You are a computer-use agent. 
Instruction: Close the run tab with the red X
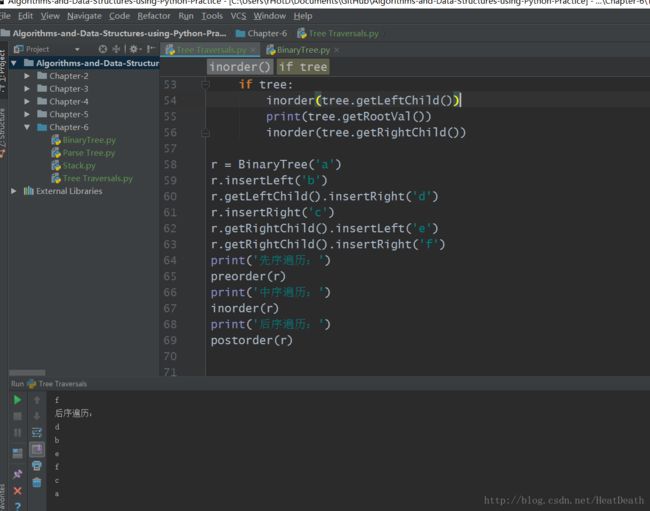click(17, 491)
